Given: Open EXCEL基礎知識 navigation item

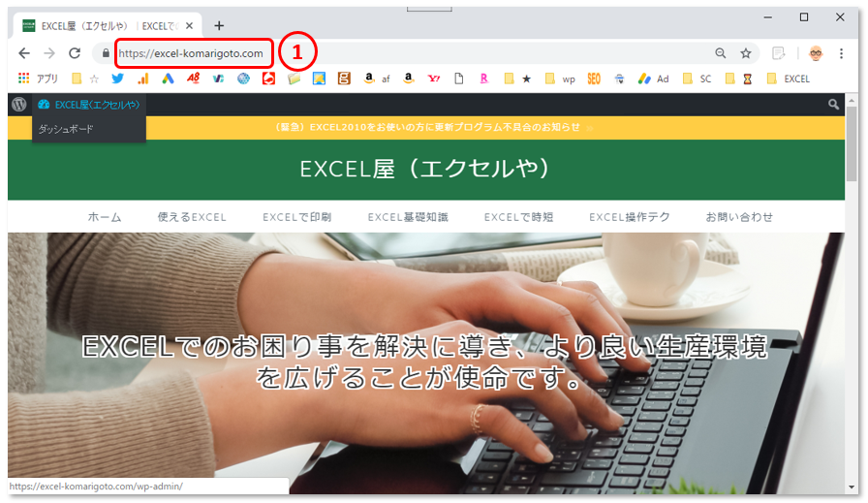Looking at the screenshot, I should tap(408, 217).
